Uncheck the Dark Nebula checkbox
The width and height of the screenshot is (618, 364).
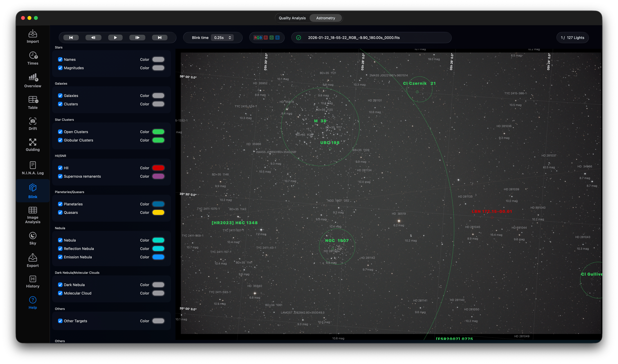pos(60,285)
